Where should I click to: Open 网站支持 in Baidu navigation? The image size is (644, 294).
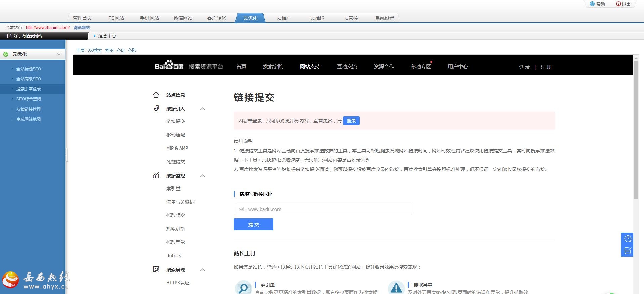point(310,66)
